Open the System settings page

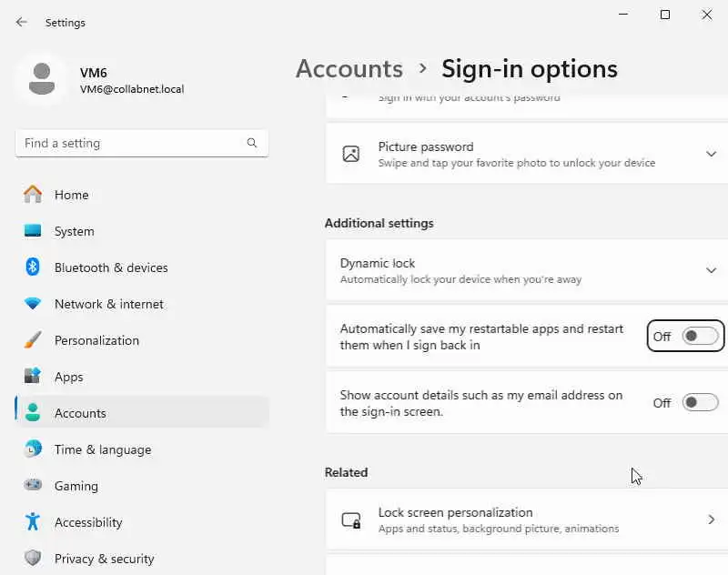pyautogui.click(x=74, y=231)
